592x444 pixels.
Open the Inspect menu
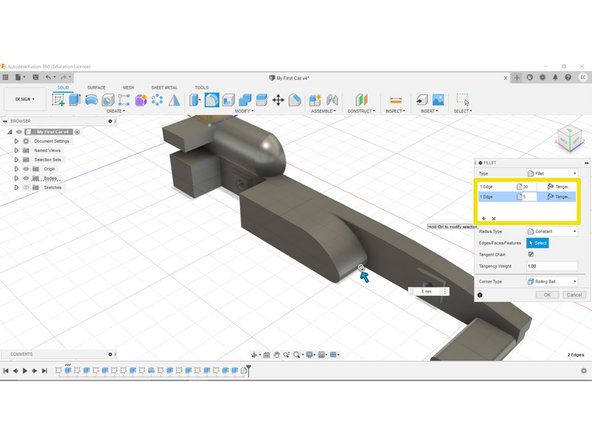[395, 111]
